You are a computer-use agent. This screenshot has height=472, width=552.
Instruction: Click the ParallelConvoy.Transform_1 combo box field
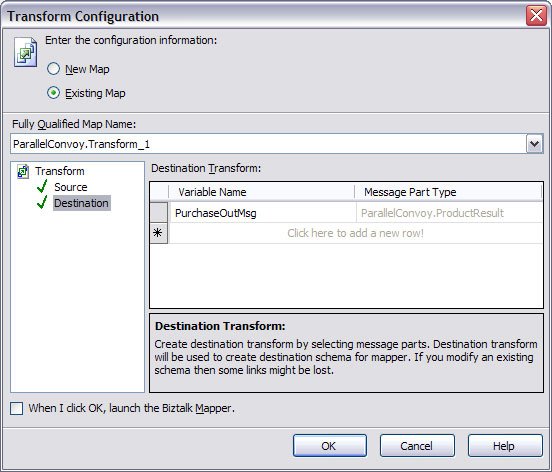click(x=268, y=144)
